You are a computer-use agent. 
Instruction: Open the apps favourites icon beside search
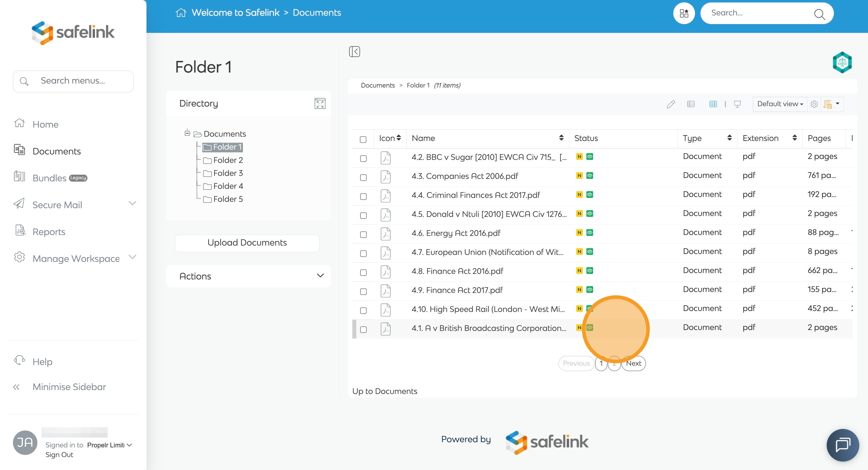coord(684,13)
